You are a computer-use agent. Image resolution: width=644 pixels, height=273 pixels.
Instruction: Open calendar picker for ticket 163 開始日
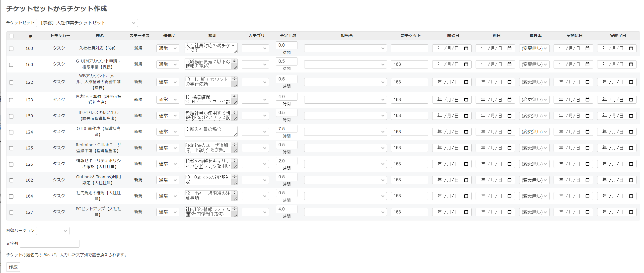[466, 48]
